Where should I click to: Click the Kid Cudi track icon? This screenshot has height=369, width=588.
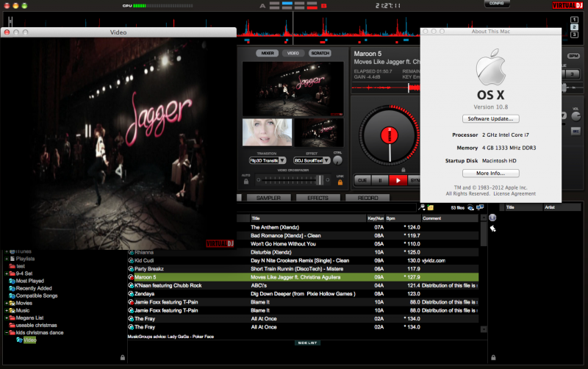pyautogui.click(x=131, y=261)
